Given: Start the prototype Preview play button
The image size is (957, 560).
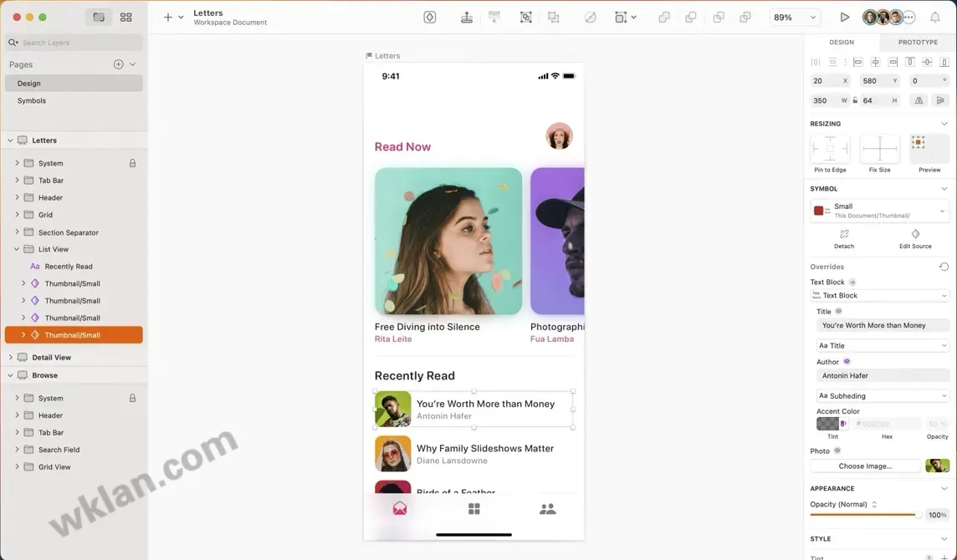Looking at the screenshot, I should pyautogui.click(x=845, y=17).
